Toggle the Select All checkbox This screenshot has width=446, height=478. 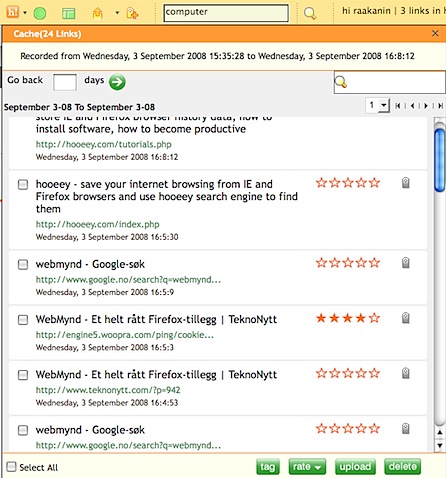(11, 466)
